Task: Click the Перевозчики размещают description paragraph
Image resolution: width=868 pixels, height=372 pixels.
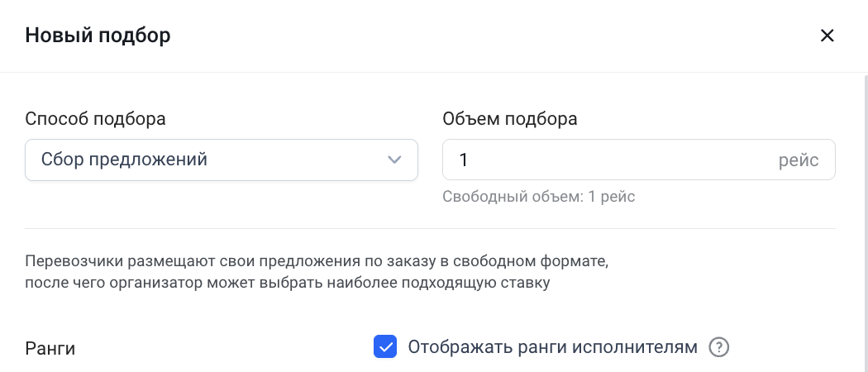Action: click(317, 272)
